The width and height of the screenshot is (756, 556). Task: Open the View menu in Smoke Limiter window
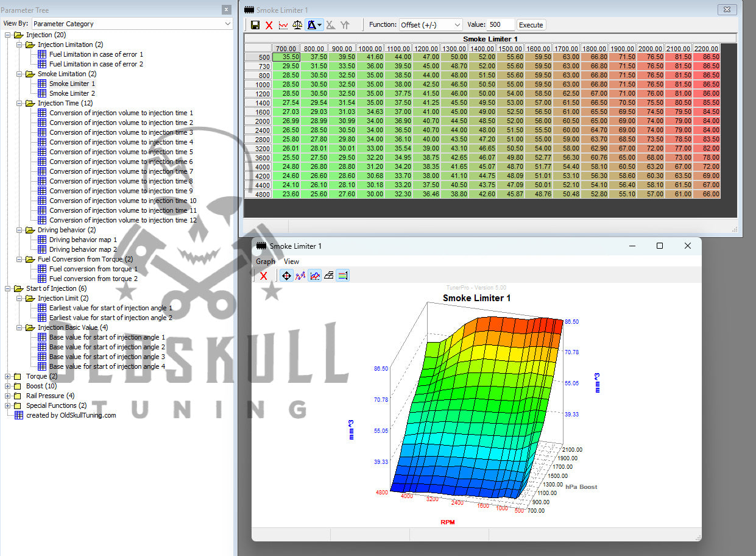tap(291, 261)
